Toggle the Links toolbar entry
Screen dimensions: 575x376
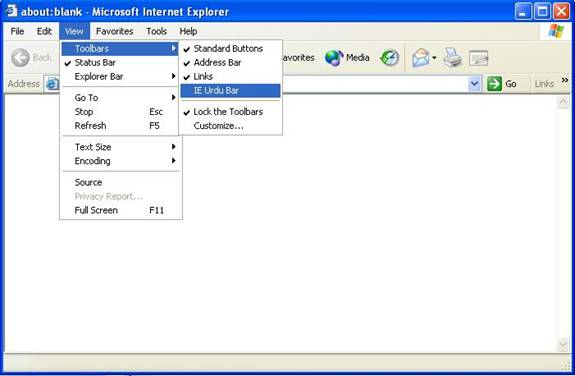coord(230,76)
